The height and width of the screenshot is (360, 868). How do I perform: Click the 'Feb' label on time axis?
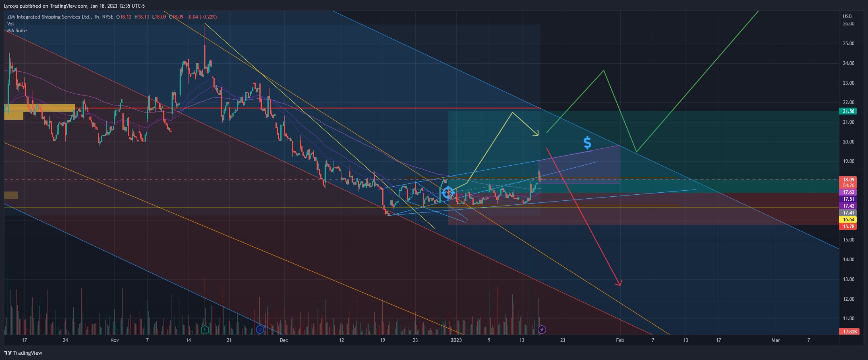point(620,340)
